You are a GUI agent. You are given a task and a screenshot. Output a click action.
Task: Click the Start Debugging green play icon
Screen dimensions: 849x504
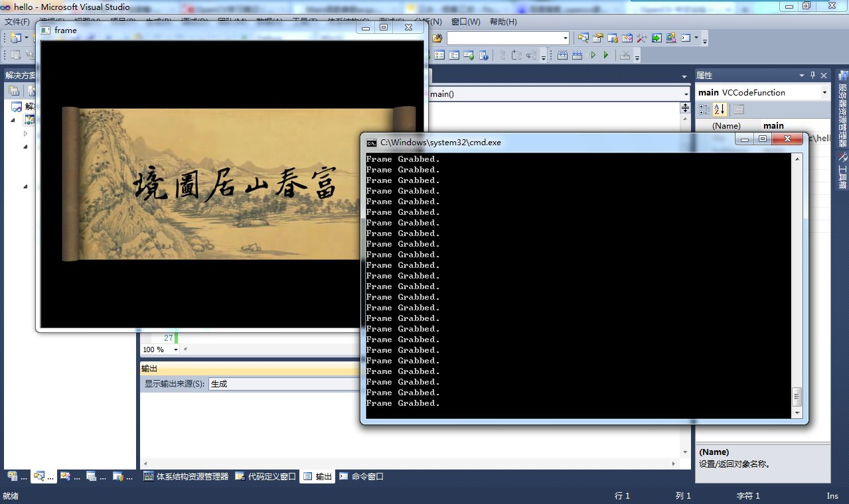tap(606, 55)
